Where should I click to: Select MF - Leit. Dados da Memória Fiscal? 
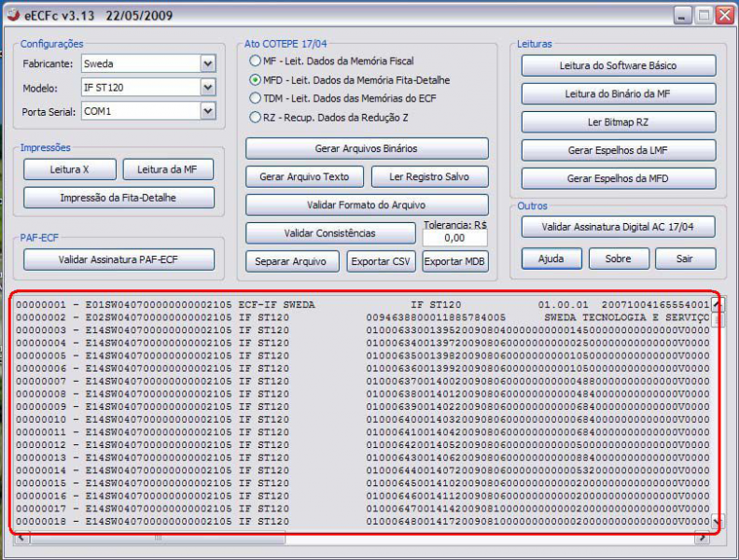click(255, 61)
